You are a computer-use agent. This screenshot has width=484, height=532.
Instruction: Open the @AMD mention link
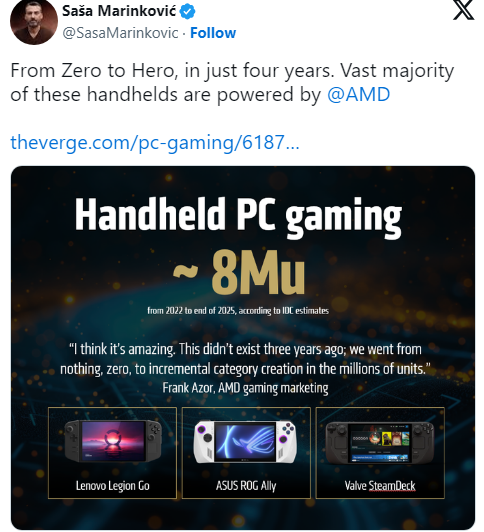tap(359, 94)
